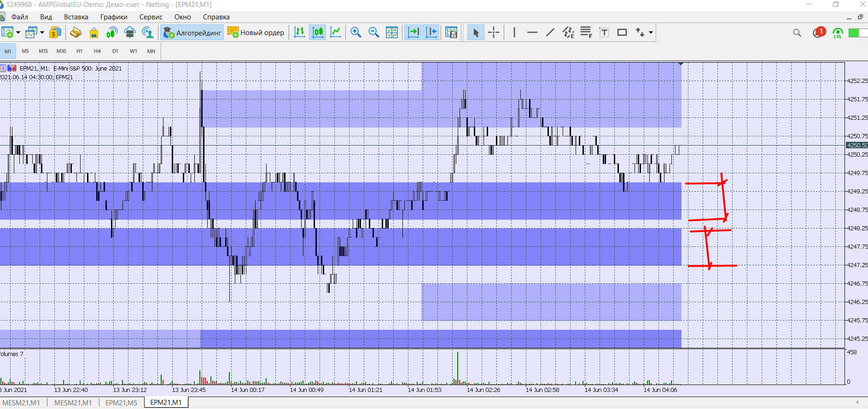
Task: Open the Вставка menu
Action: 76,17
